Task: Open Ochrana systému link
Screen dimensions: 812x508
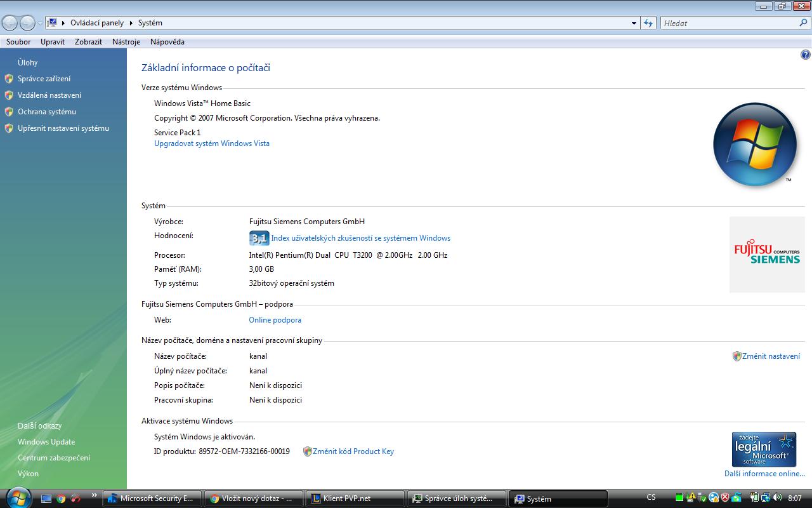Action: click(47, 112)
